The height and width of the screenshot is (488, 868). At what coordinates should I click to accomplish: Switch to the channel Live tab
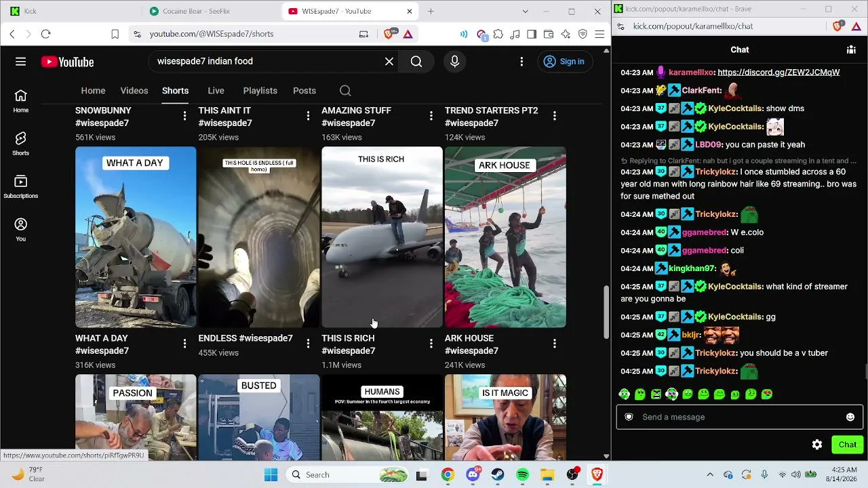pyautogui.click(x=216, y=91)
